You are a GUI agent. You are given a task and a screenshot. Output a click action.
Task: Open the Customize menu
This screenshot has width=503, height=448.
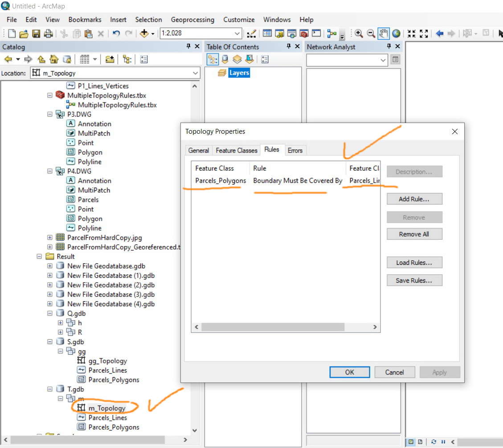239,20
